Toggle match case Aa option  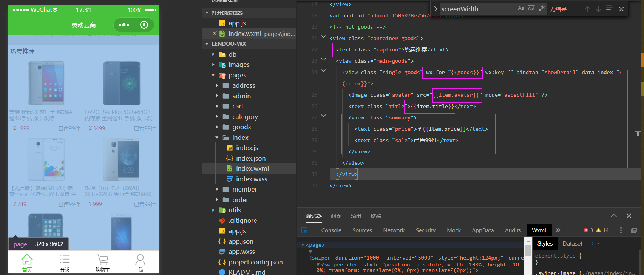pos(521,8)
